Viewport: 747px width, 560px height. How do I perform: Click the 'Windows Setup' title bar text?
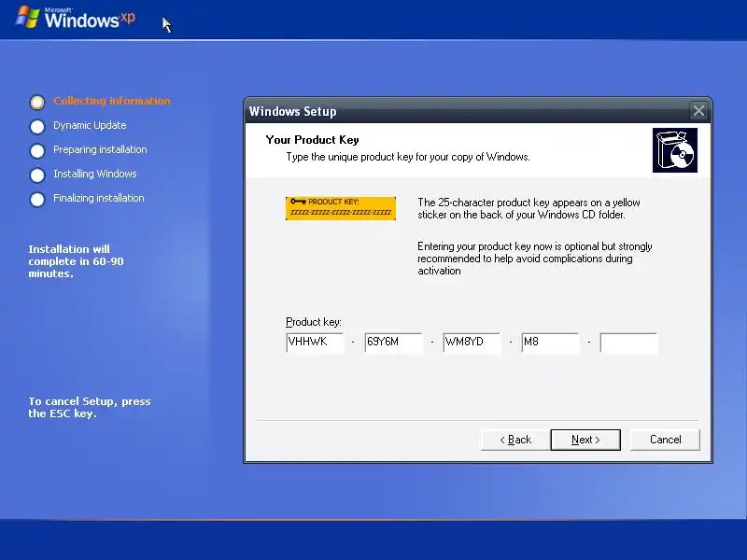pos(292,111)
